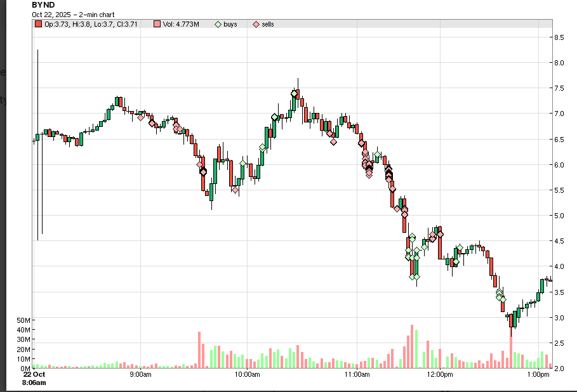The image size is (577, 392).
Task: Click the 7.0 price axis label
Action: (559, 114)
